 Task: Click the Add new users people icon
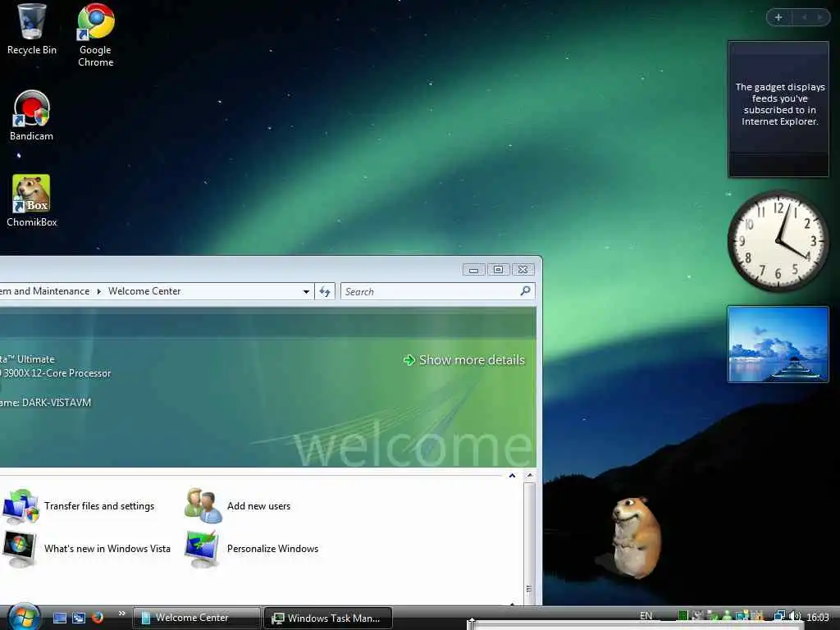pyautogui.click(x=203, y=505)
